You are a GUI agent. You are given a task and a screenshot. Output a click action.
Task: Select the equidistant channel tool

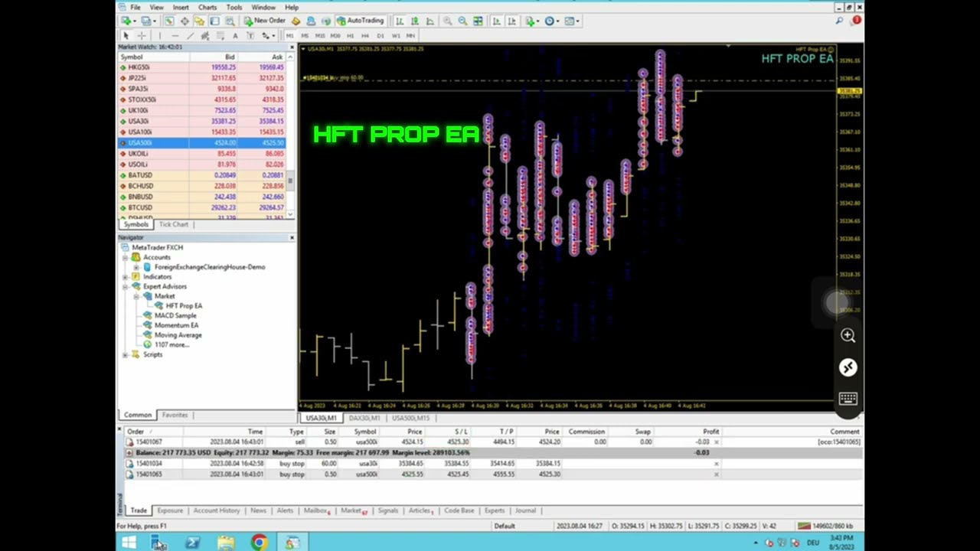205,36
